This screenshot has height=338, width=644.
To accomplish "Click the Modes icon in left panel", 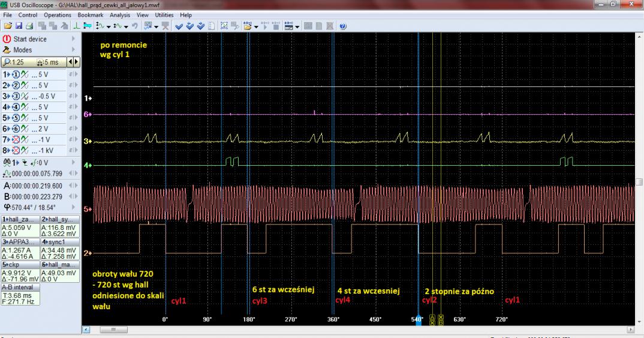I will pos(7,50).
